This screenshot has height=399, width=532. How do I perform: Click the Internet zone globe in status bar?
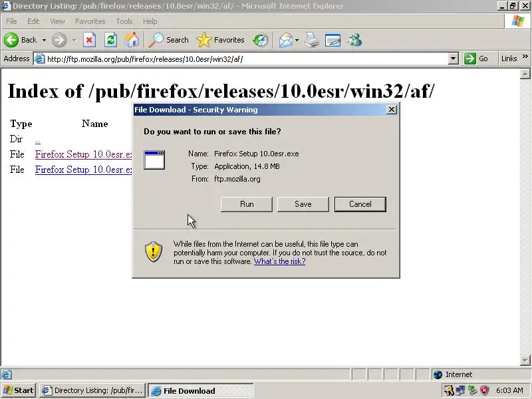point(438,374)
